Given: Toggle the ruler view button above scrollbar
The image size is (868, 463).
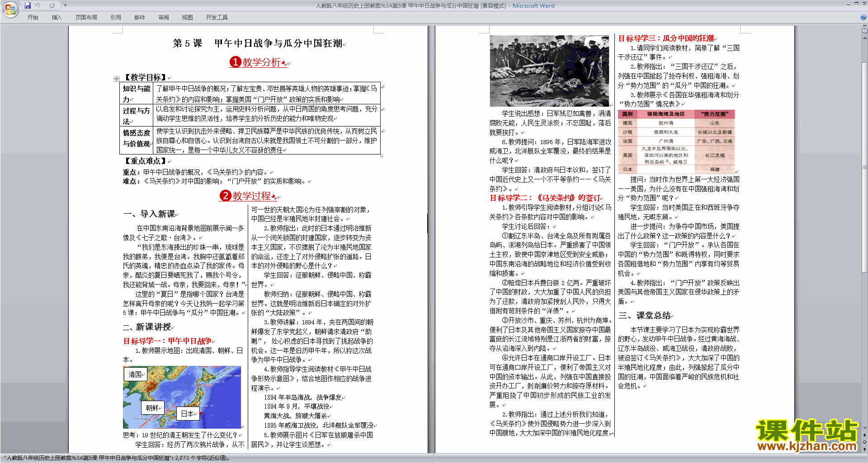Looking at the screenshot, I should pos(864,31).
